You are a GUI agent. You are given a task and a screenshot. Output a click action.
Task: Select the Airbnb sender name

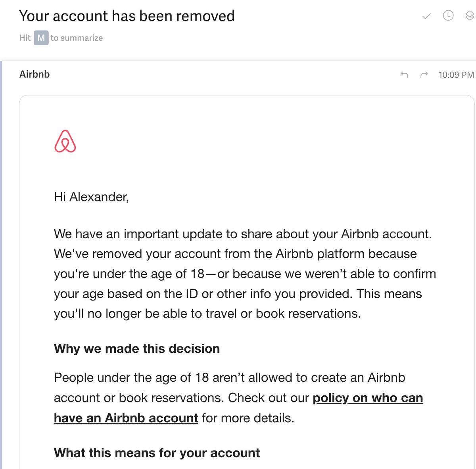[35, 74]
